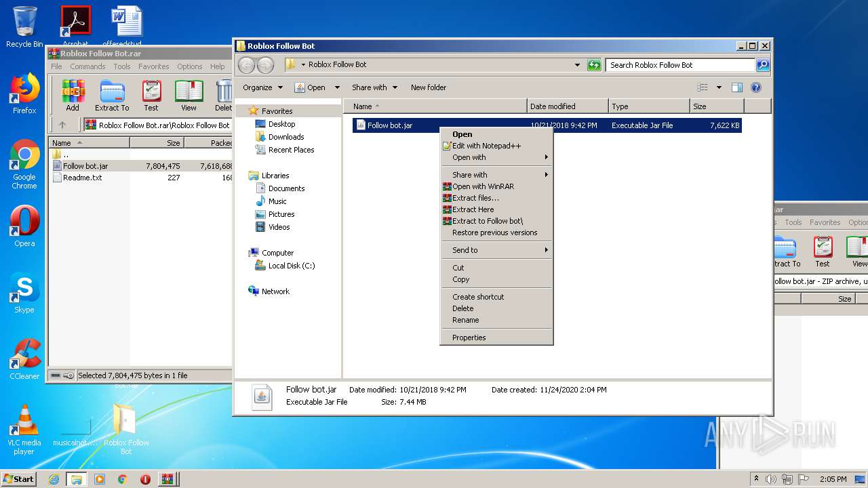This screenshot has width=868, height=488.
Task: Choose Extract Here in context menu
Action: point(496,209)
